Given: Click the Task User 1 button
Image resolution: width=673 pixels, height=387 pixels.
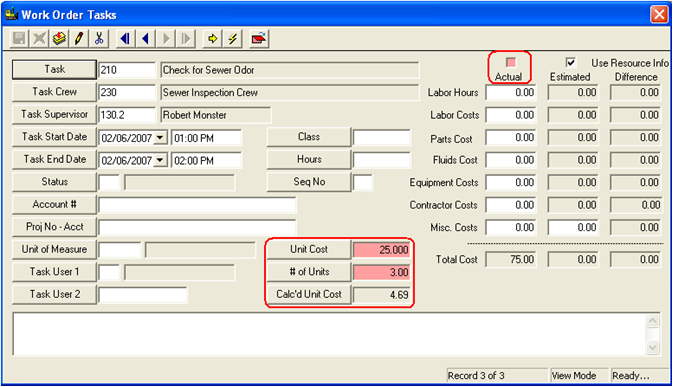Looking at the screenshot, I should click(54, 272).
